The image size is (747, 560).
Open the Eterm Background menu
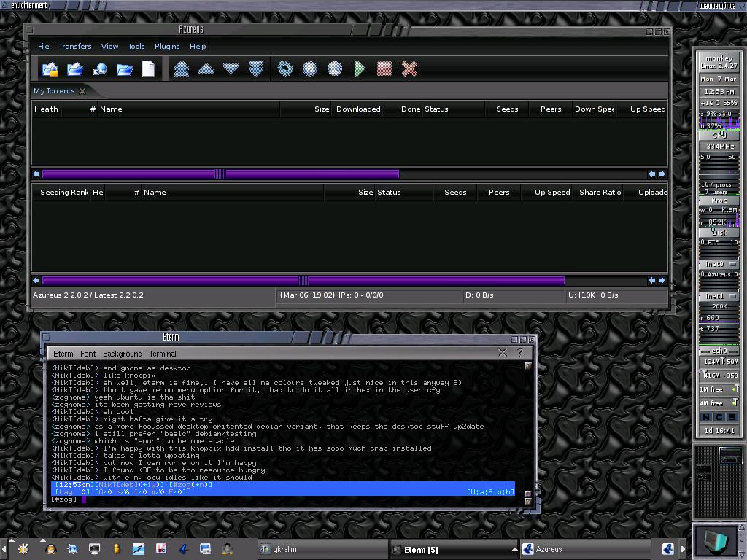point(123,354)
